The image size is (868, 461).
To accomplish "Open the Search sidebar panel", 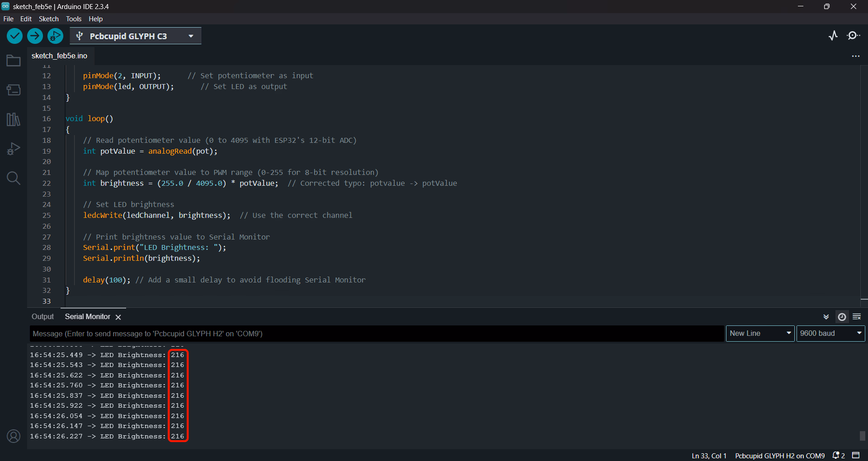I will 13,179.
